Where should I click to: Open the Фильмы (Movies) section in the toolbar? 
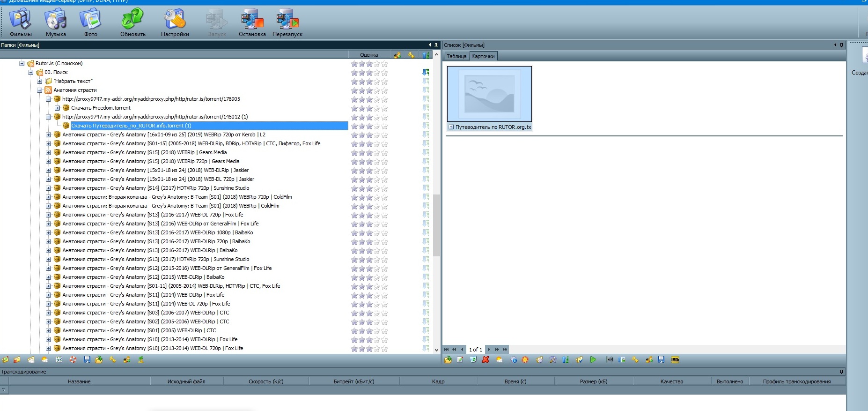click(21, 22)
